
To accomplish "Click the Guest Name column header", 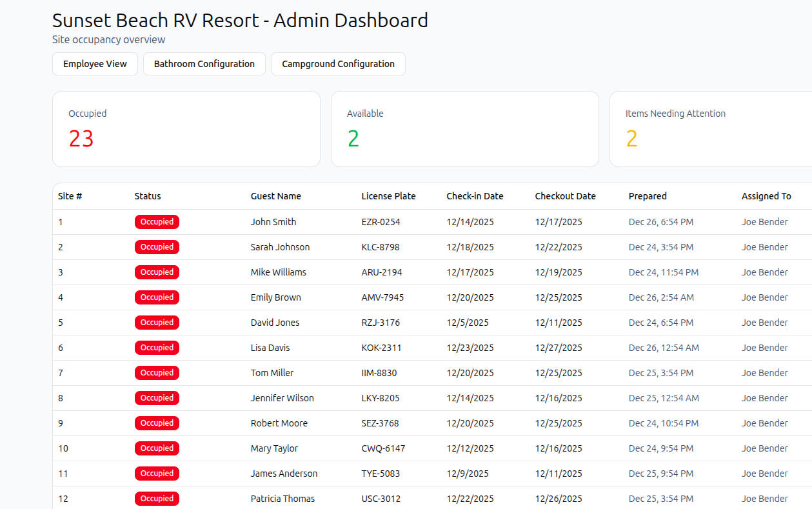I will (x=275, y=196).
